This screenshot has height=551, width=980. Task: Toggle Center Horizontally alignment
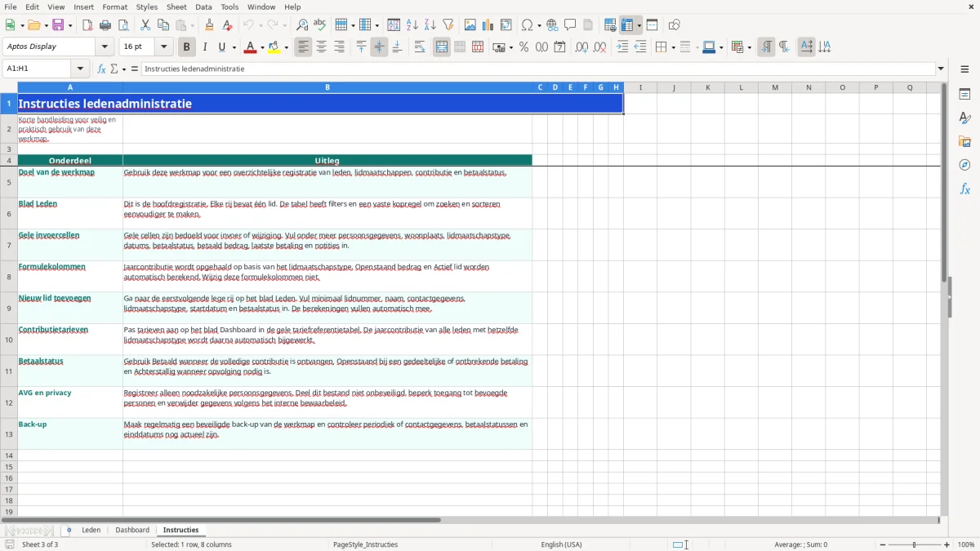click(x=321, y=47)
